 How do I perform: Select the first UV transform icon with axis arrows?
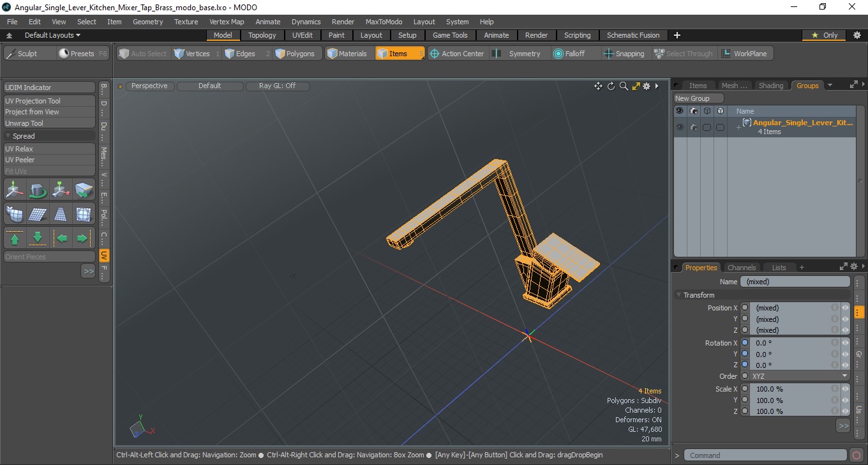(15, 190)
